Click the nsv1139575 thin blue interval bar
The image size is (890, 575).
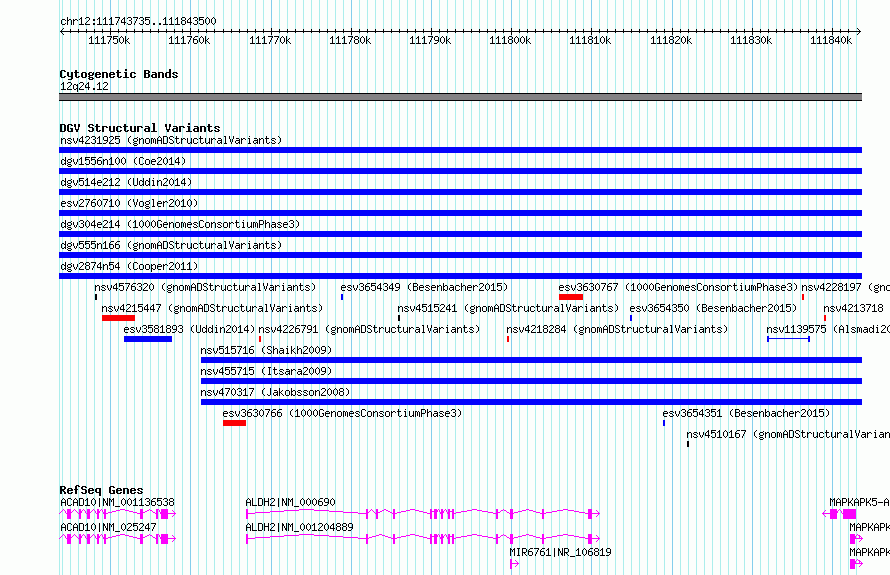(x=788, y=339)
